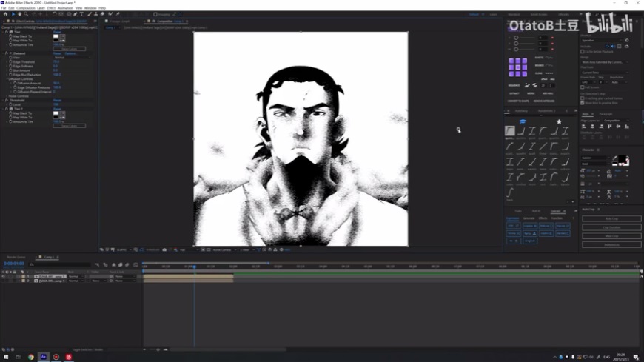The width and height of the screenshot is (644, 362).
Task: Open layer 1 blend mode dropdown
Action: point(76,277)
